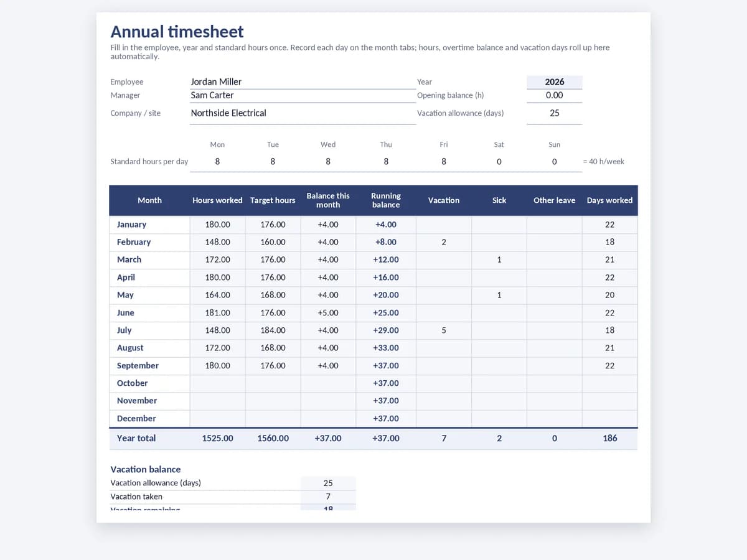Click year total hours worked '1525.00'

tap(217, 439)
